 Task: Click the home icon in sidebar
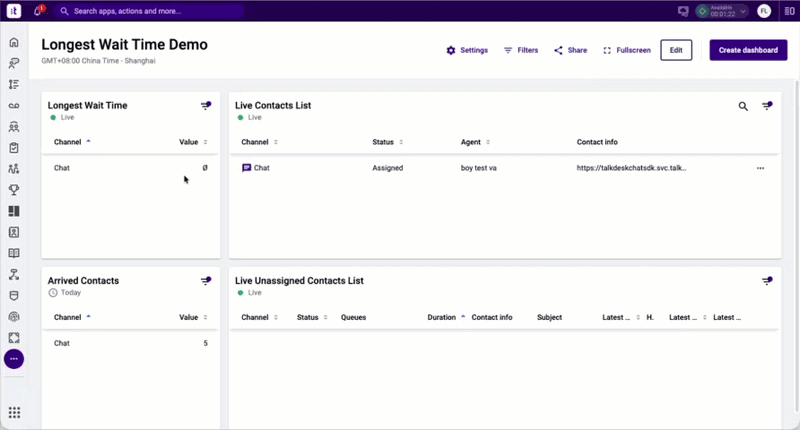pos(14,42)
